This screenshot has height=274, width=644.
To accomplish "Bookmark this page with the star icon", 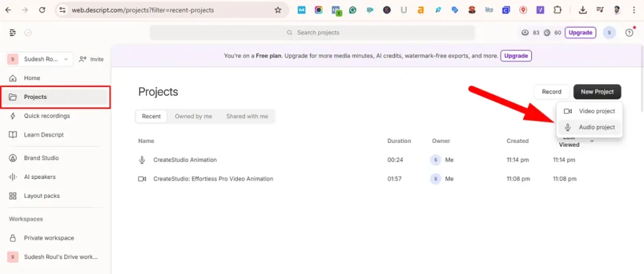I will point(278,10).
